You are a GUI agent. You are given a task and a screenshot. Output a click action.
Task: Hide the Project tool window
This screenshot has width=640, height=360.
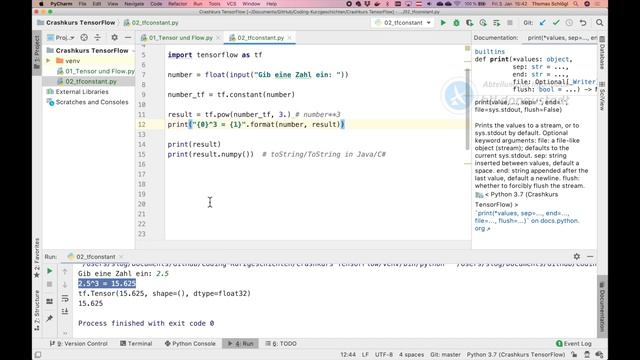click(128, 38)
